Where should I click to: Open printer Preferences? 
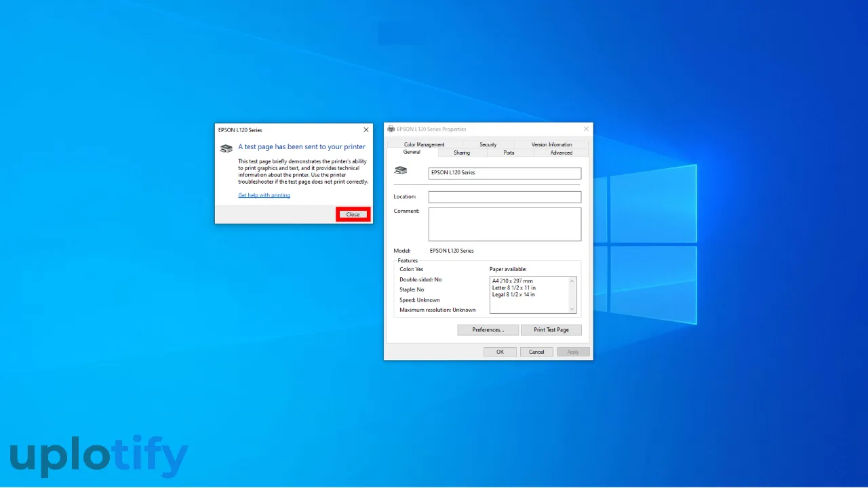coord(488,330)
